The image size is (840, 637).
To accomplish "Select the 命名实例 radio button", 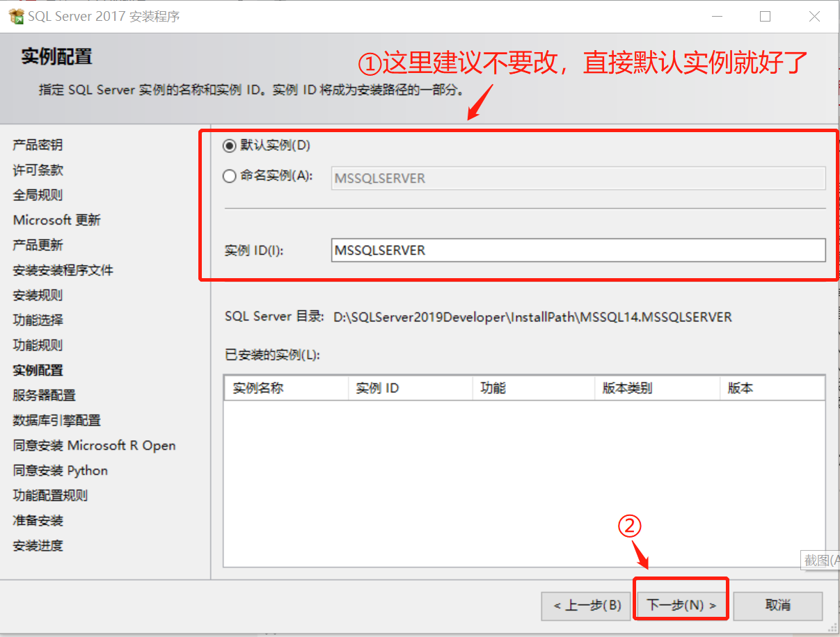I will tap(229, 177).
